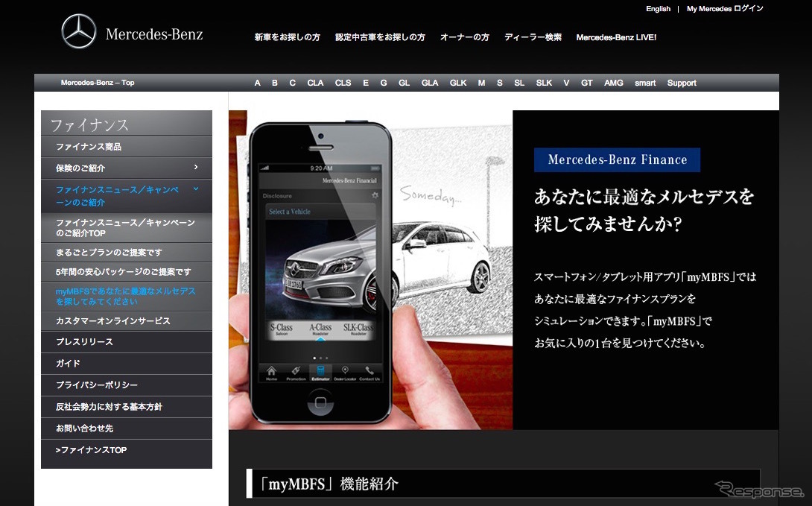
Task: Click the Mercedes-Benz Finance blue badge
Action: point(617,159)
